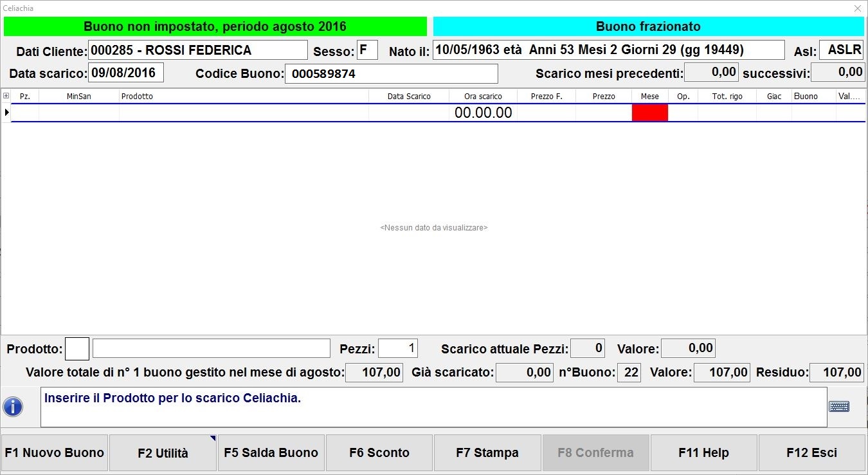868x475 pixels.
Task: Open F11 Help
Action: pos(703,452)
